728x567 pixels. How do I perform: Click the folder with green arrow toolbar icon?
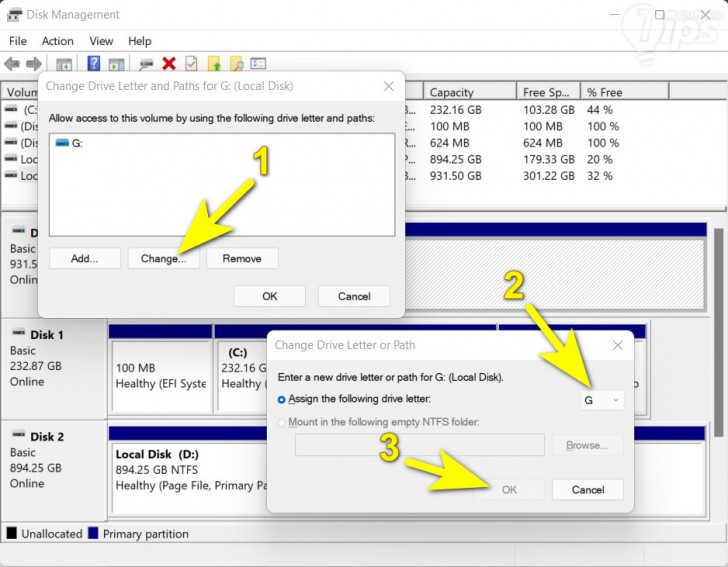[214, 64]
